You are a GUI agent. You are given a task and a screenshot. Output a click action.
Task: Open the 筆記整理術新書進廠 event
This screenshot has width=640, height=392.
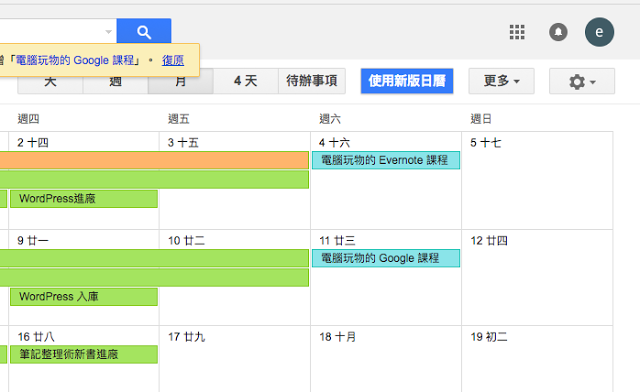84,354
